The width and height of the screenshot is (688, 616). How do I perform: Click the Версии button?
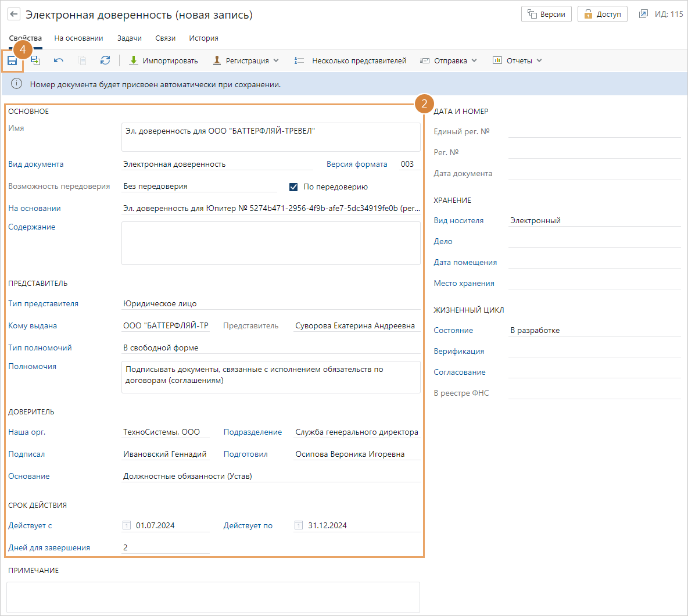(x=546, y=14)
